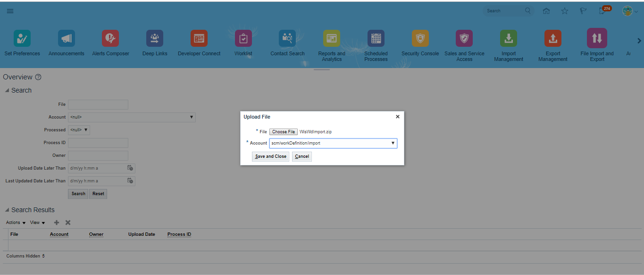The height and width of the screenshot is (275, 644).
Task: Collapse the Search section
Action: pos(7,90)
